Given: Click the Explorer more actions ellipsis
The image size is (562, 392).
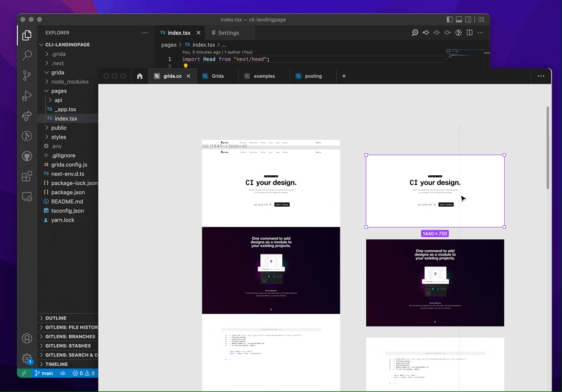Looking at the screenshot, I should coord(144,33).
